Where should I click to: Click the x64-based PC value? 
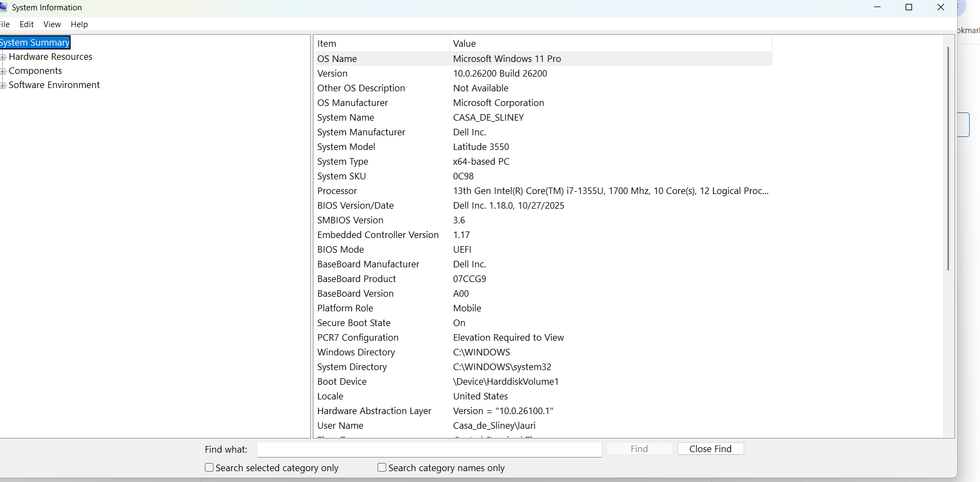pos(481,161)
